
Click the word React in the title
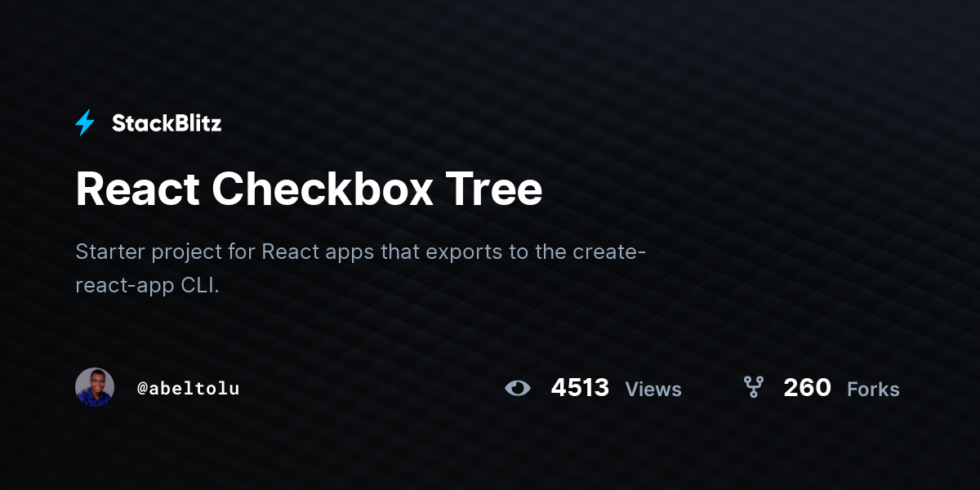tap(137, 189)
